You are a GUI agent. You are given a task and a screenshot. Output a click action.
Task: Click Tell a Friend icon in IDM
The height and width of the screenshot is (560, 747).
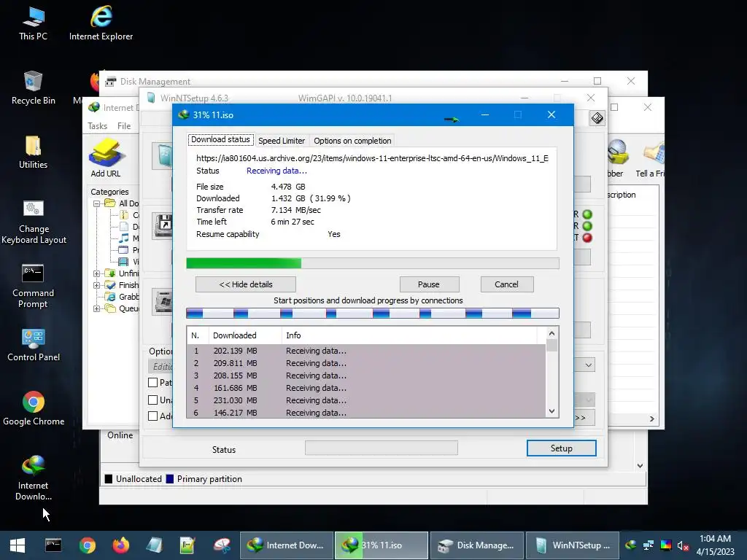(x=651, y=158)
